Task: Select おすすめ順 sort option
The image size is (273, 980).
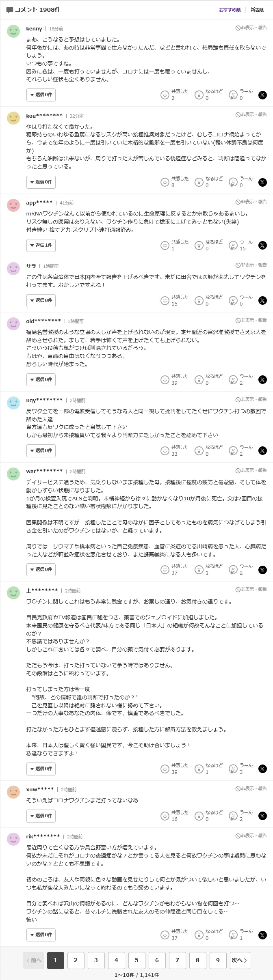Action: point(230,10)
